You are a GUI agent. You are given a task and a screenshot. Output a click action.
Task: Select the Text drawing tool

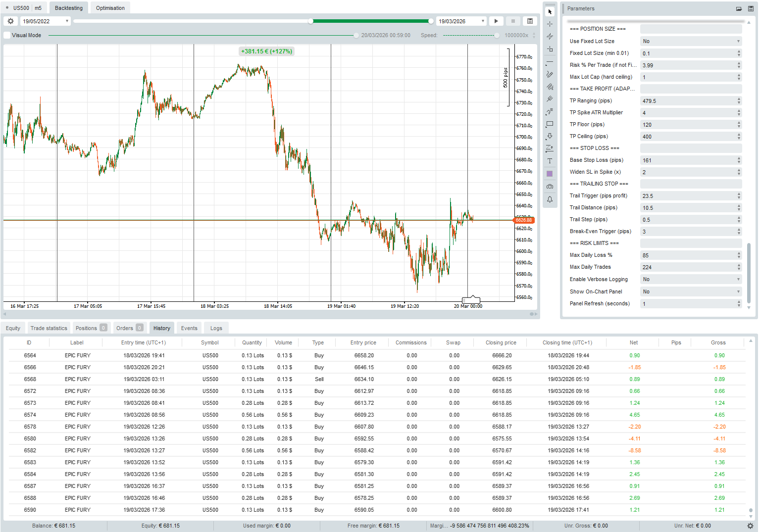coord(550,161)
